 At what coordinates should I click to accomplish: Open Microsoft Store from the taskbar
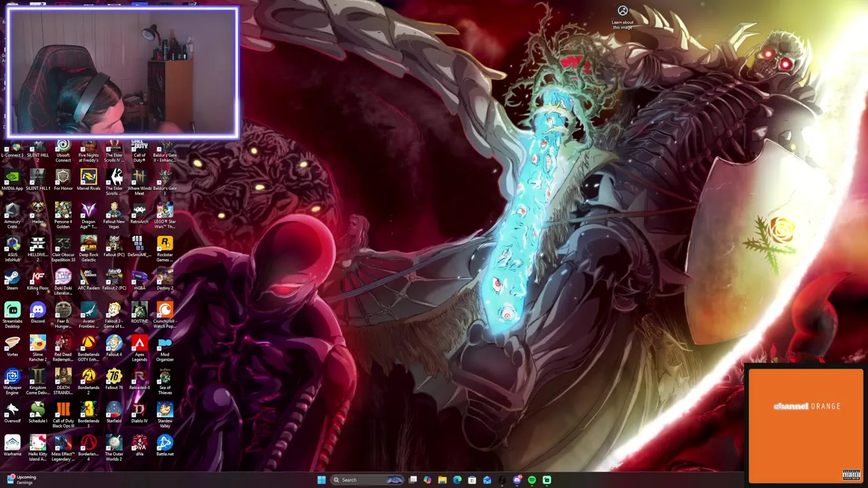472,480
